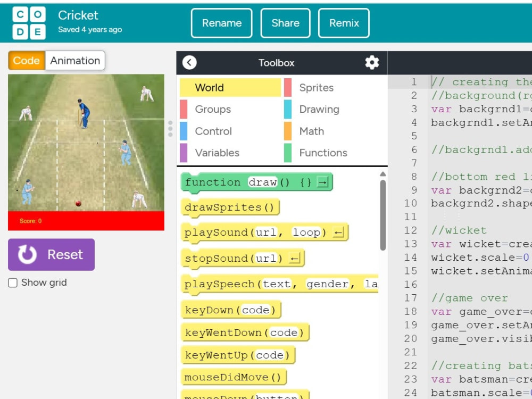Click Remix button
This screenshot has height=399, width=532.
click(344, 23)
